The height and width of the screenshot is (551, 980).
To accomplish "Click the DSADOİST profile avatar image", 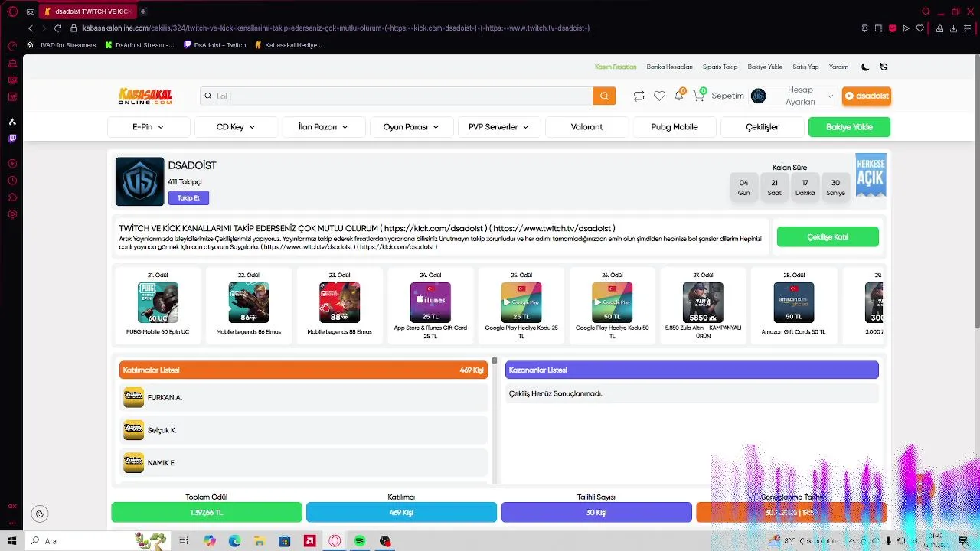I will point(139,181).
